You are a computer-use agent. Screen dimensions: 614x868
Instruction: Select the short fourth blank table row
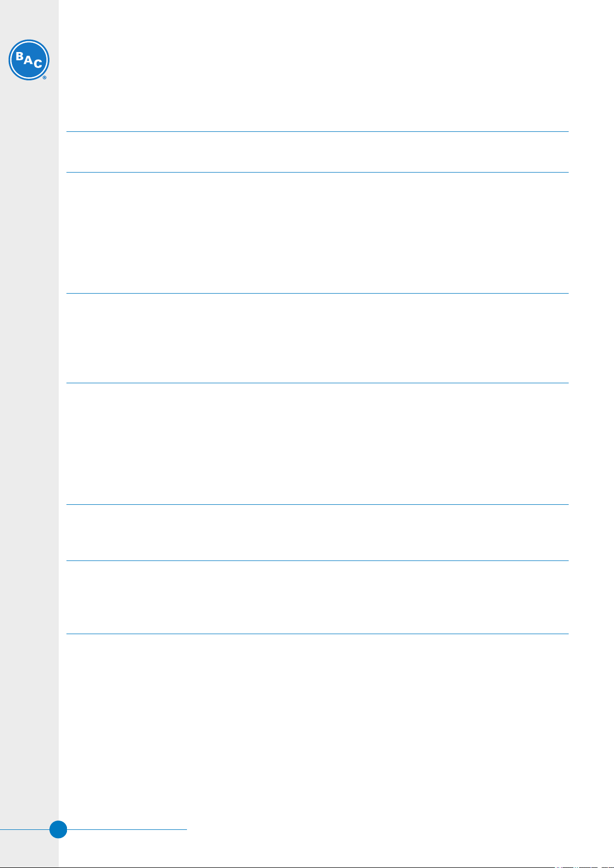(317, 533)
